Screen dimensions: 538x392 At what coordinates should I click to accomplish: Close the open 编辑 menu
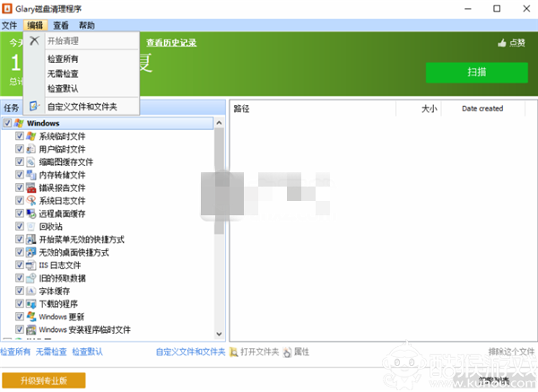click(x=35, y=25)
